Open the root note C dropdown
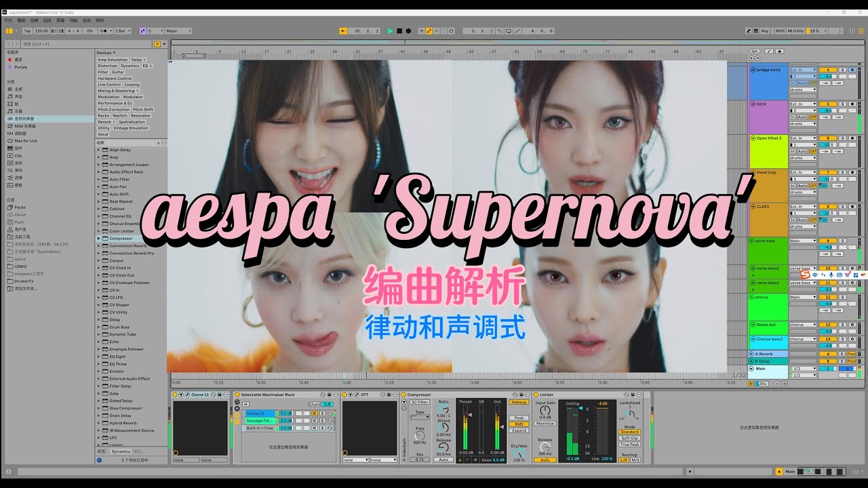 pos(155,31)
